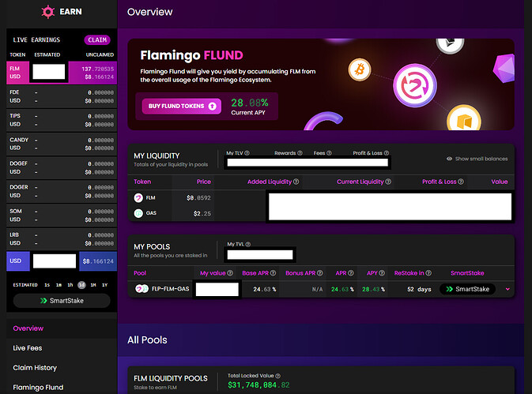
Task: Click the Flamingo Earn logo icon
Action: (48, 12)
